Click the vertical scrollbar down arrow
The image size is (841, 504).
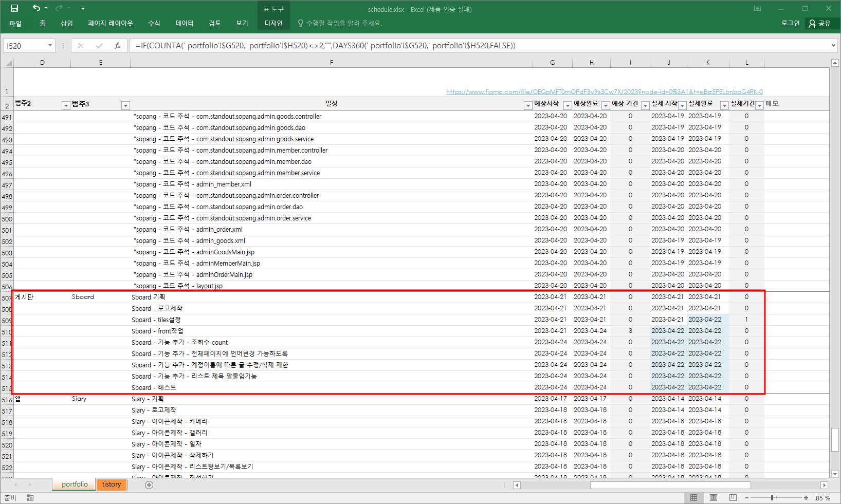[x=835, y=474]
